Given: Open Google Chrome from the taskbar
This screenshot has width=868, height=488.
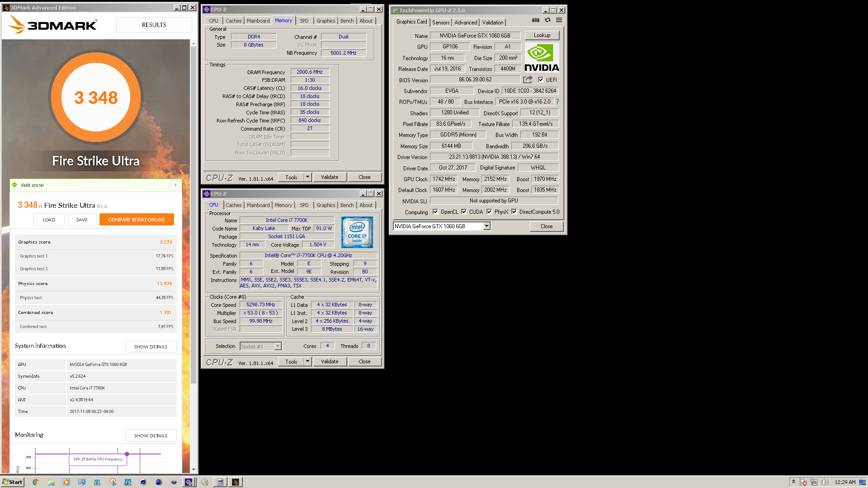Looking at the screenshot, I should (36, 482).
